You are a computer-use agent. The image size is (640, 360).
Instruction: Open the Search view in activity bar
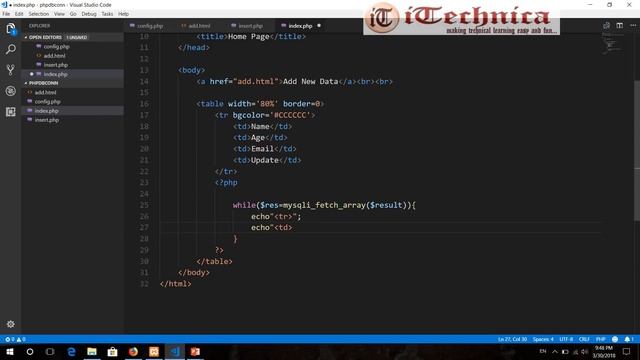click(x=11, y=49)
